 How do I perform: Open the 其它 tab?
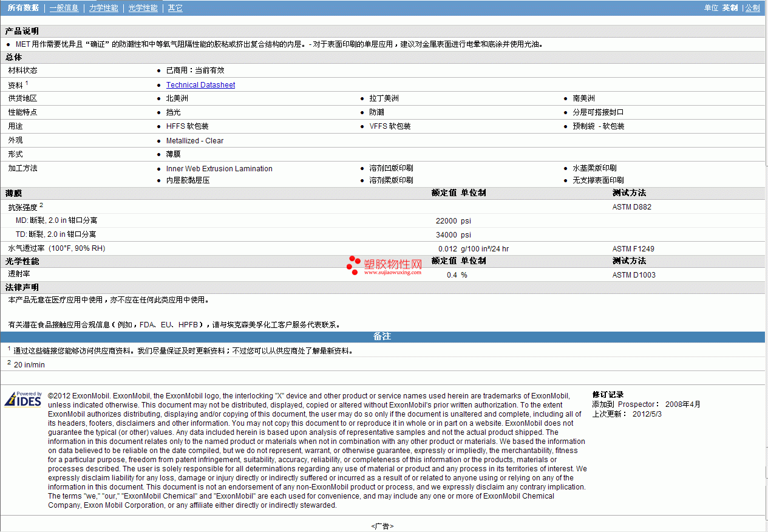(x=175, y=8)
